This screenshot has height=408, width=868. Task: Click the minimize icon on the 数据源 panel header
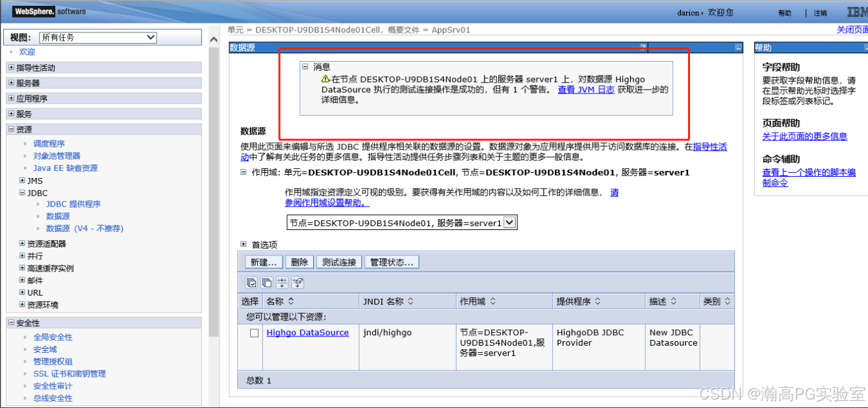[x=738, y=47]
